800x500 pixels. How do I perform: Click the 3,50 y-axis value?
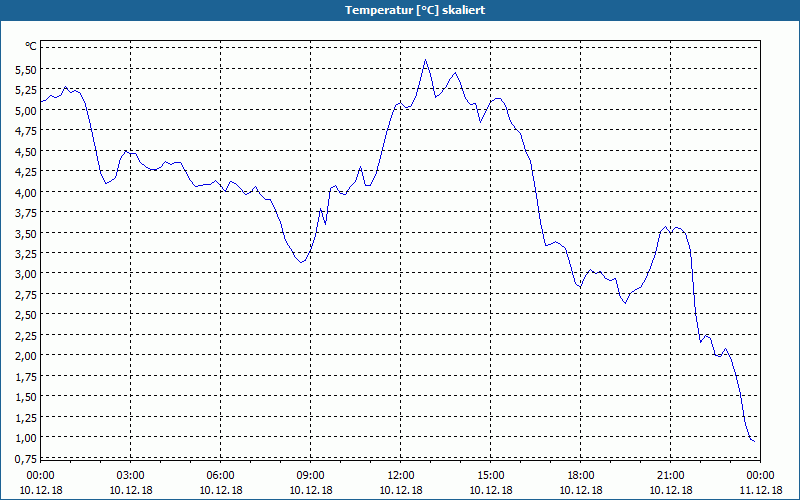[26, 233]
